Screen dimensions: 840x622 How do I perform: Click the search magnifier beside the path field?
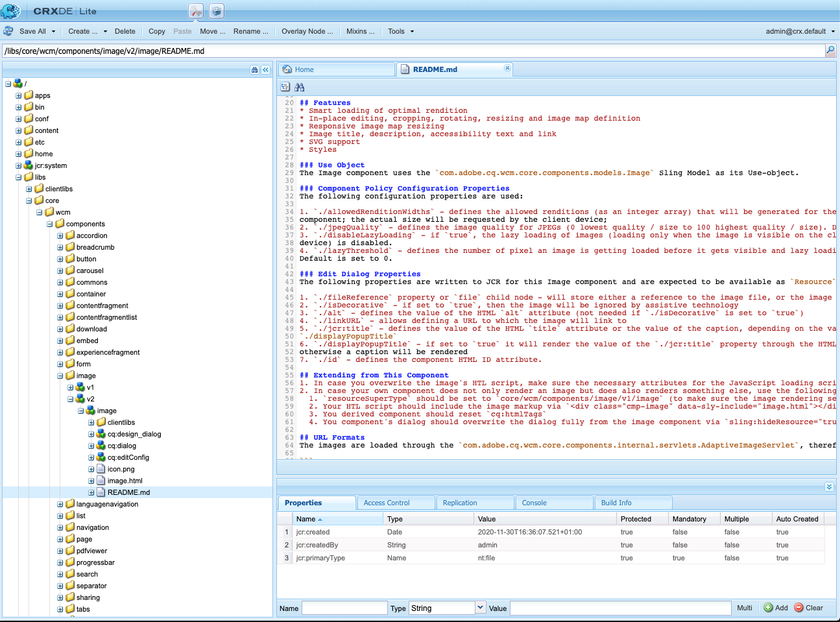830,51
